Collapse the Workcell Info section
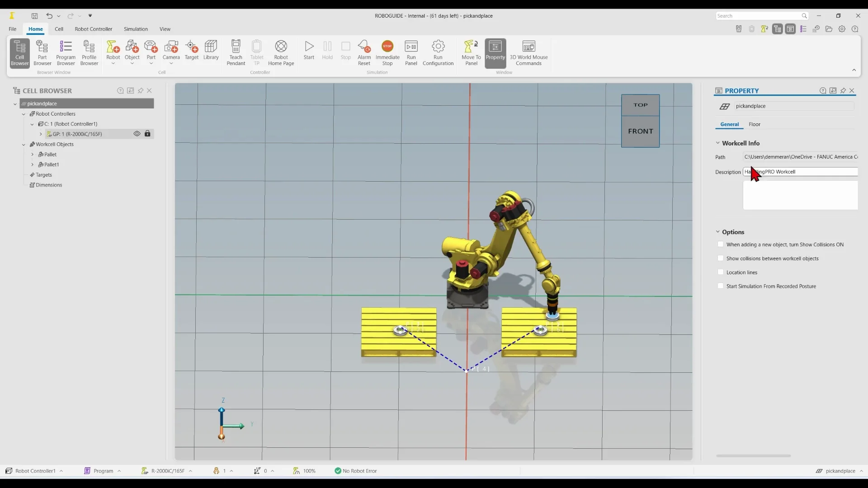 pos(717,143)
